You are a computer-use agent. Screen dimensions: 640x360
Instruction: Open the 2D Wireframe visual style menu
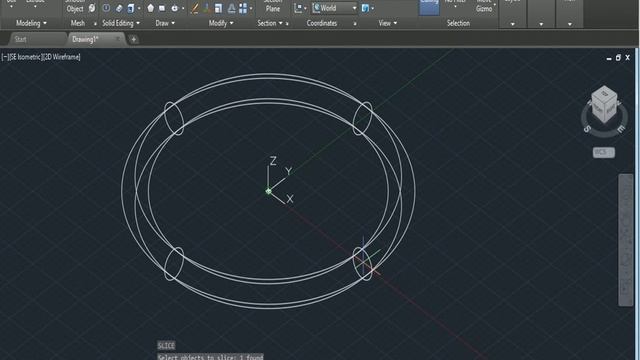[x=61, y=57]
